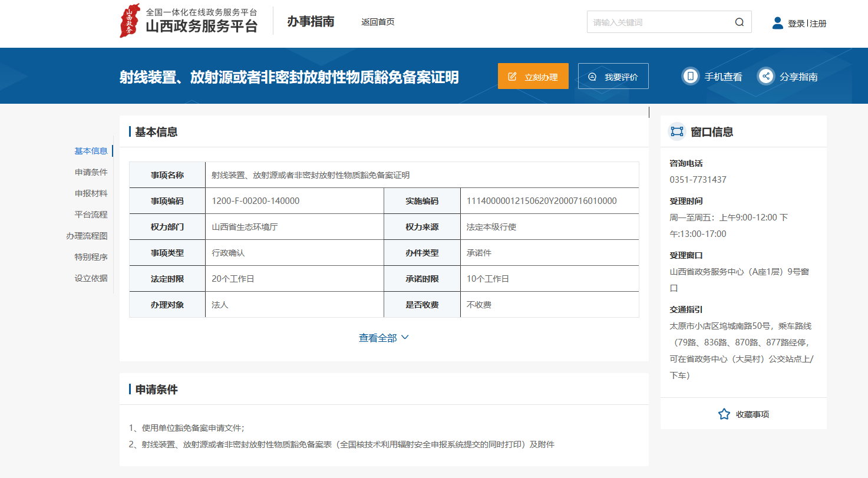Click the phone view icon
This screenshot has height=478, width=868.
pos(690,76)
